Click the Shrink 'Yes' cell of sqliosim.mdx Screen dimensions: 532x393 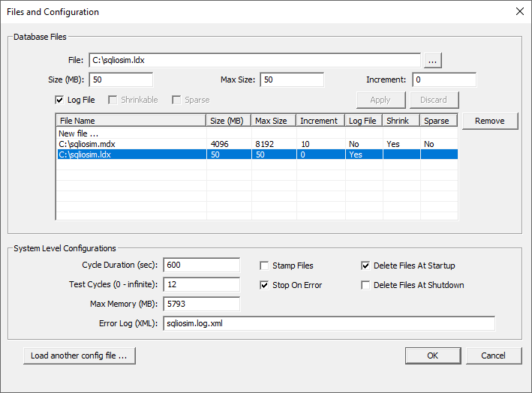[x=401, y=144]
